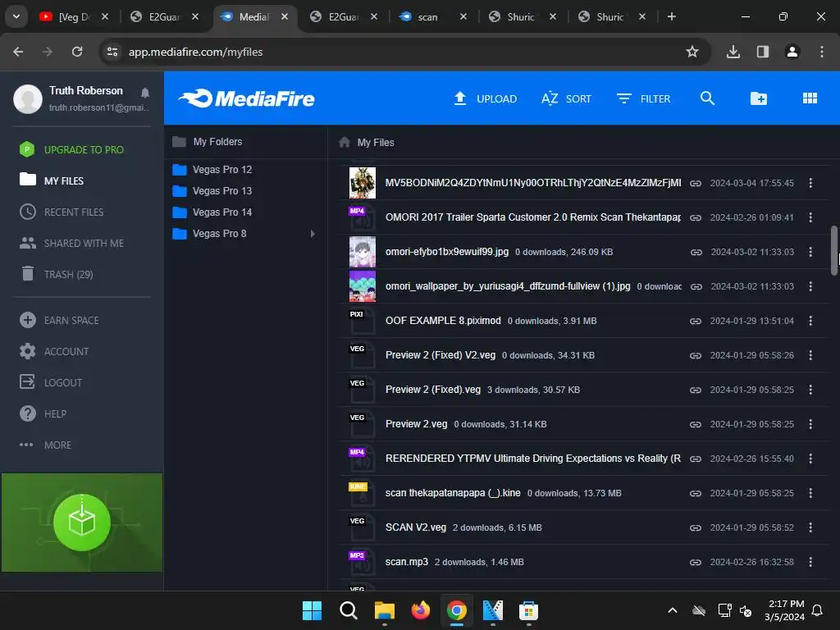Switch to the scan browser tab
Viewport: 840px width, 630px height.
pyautogui.click(x=431, y=16)
